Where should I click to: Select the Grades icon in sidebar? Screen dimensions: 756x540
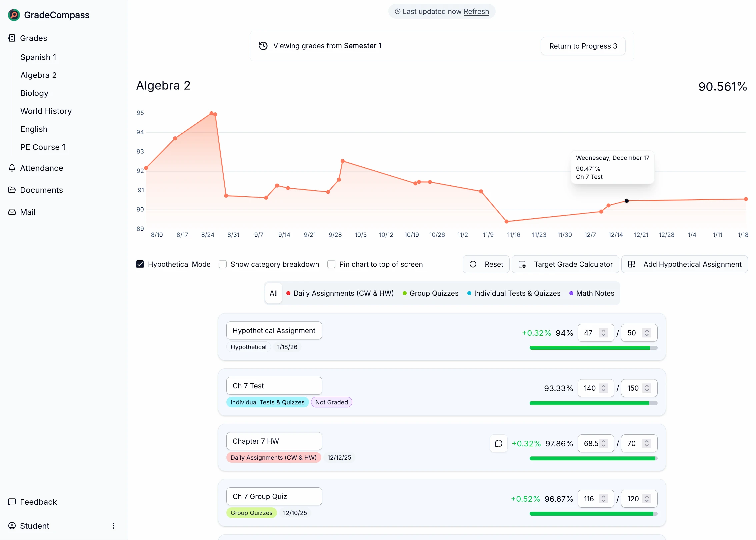coord(12,38)
